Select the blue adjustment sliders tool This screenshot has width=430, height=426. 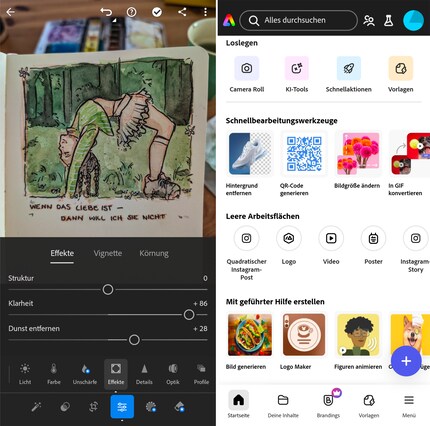coord(122,407)
